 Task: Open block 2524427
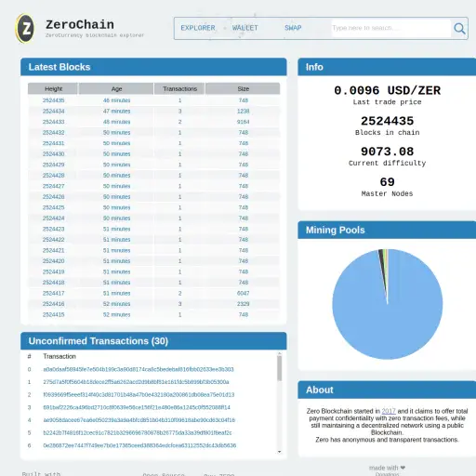click(x=53, y=186)
